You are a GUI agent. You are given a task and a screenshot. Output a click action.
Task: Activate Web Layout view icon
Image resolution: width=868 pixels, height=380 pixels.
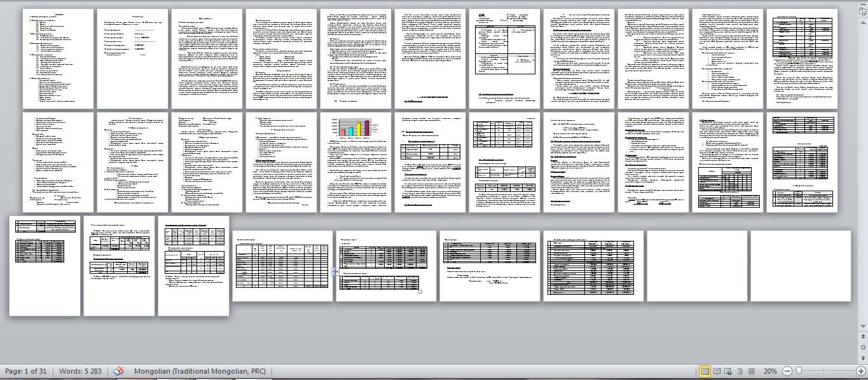[x=729, y=370]
